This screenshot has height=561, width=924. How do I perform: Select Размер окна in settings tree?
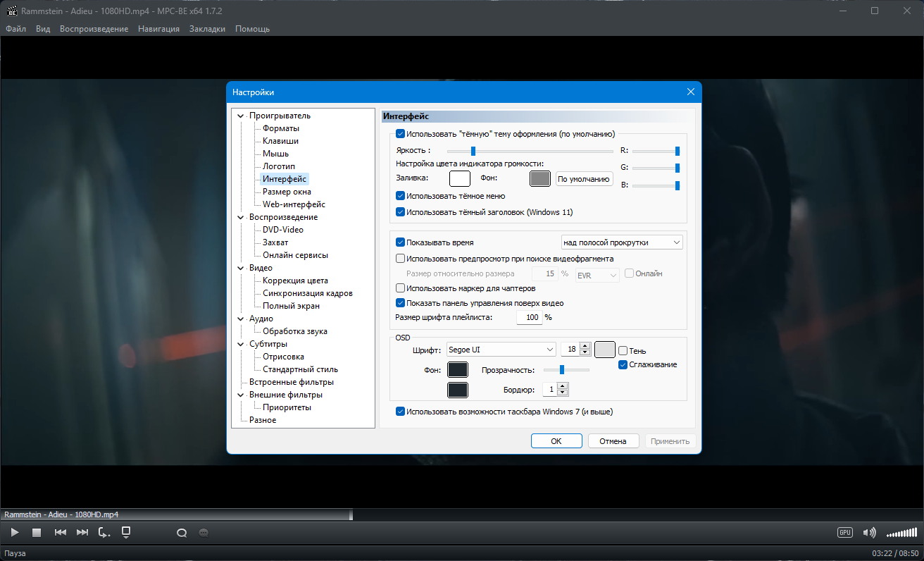287,192
